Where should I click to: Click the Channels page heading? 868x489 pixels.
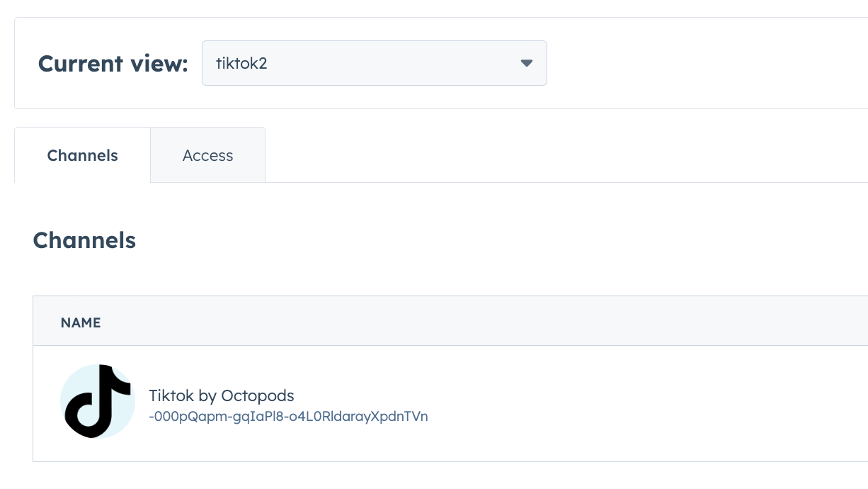(x=84, y=240)
